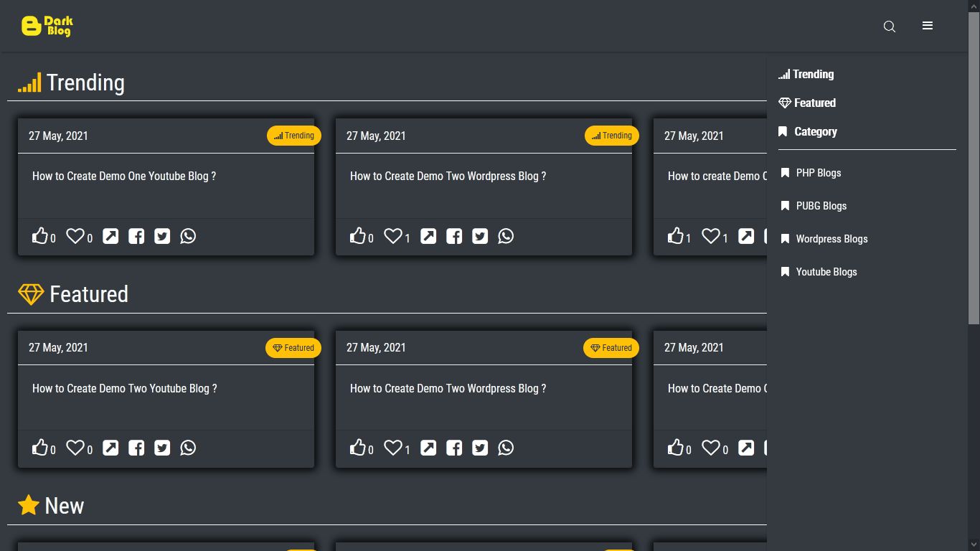Click the thumbs-up icon on Demo One Youtube Blog

point(40,235)
